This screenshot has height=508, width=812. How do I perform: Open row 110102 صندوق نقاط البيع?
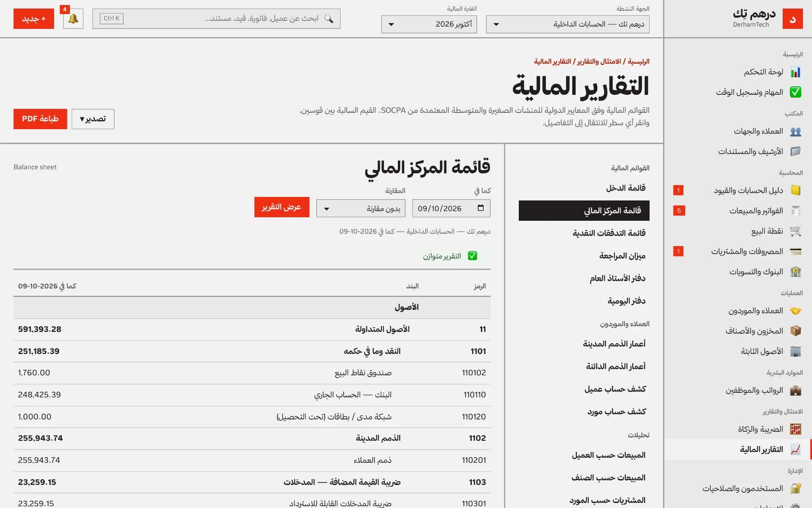coord(252,373)
